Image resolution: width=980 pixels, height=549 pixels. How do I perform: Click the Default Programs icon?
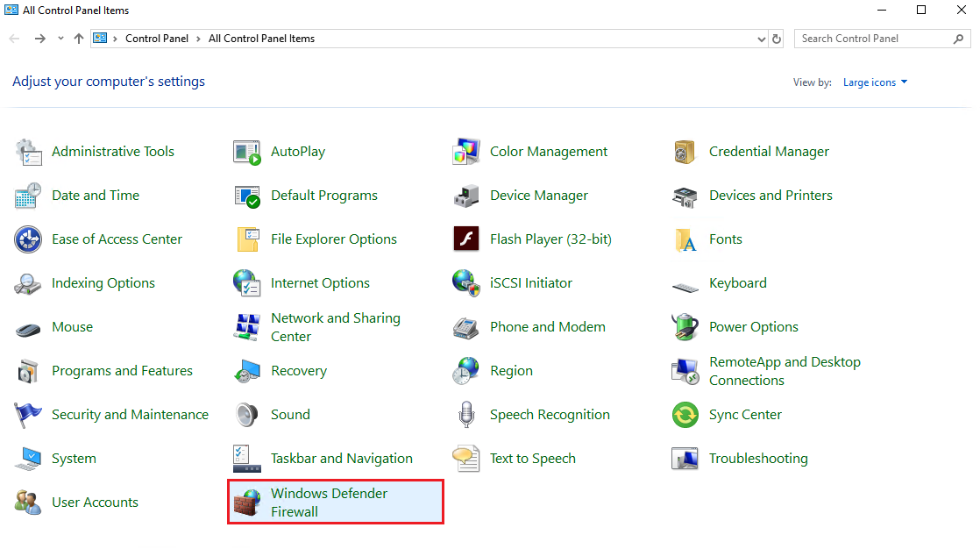[247, 196]
